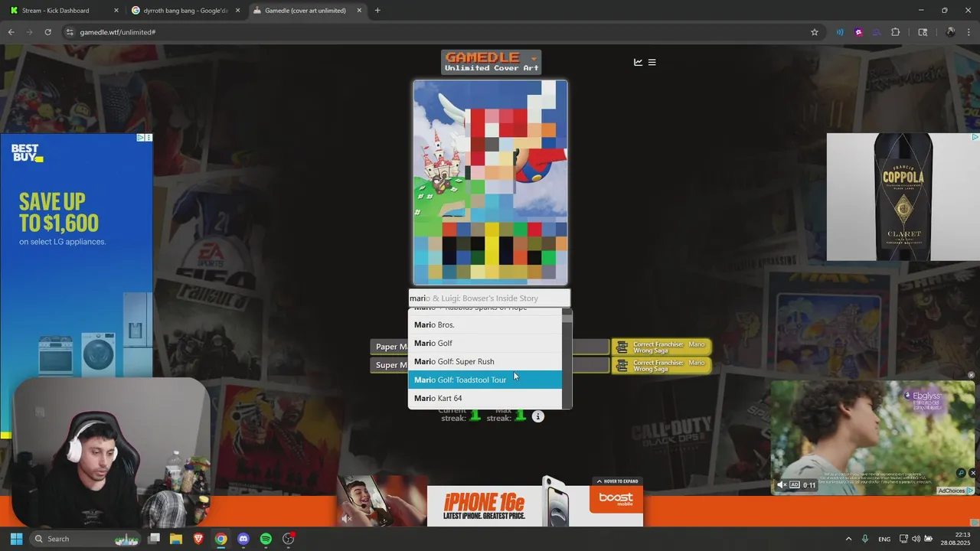Screen dimensions: 980x551
Task: View site information icon in address bar
Action: pos(70,32)
